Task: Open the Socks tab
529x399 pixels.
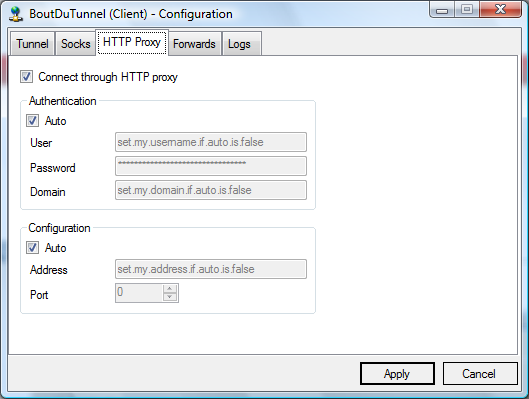Action: tap(76, 44)
